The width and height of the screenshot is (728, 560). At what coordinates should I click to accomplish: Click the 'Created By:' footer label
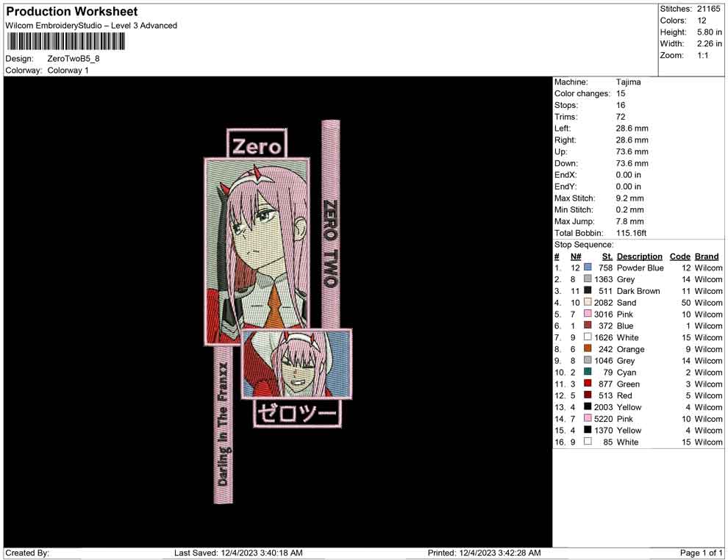[x=27, y=553]
